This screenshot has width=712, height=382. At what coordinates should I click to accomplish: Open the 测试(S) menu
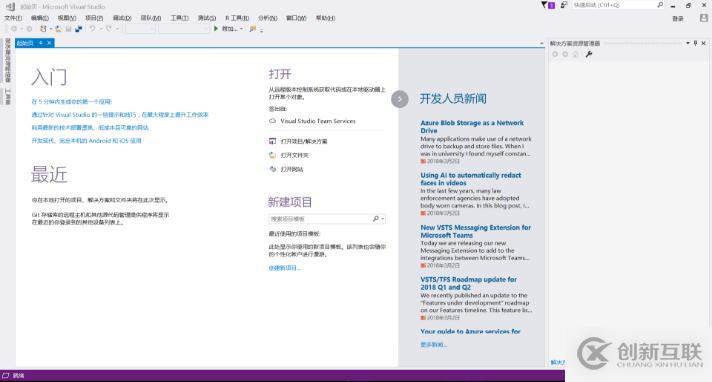(x=207, y=18)
